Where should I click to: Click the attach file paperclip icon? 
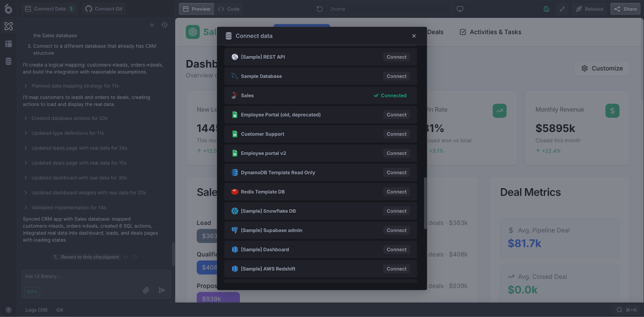coord(146,290)
